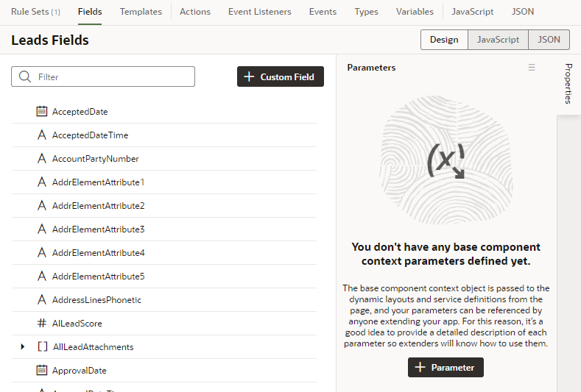581x392 pixels.
Task: Click the magnifier icon in Filter box
Action: pos(25,76)
